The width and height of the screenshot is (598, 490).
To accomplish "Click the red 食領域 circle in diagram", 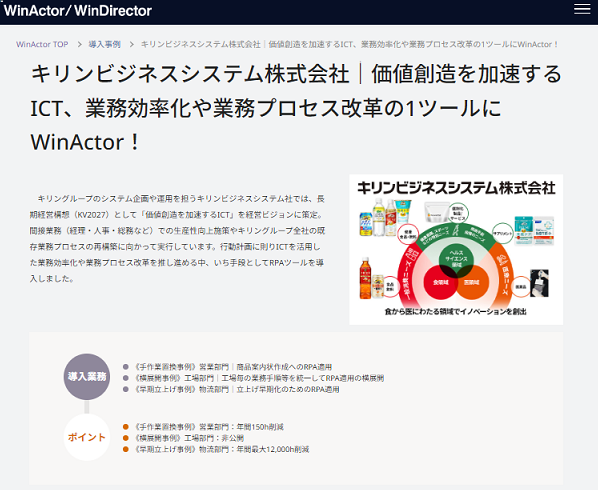I will pyautogui.click(x=440, y=283).
